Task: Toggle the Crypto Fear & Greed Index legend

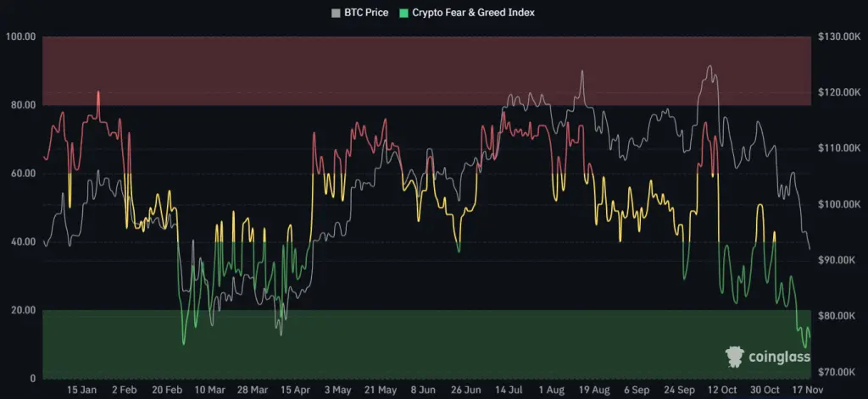Action: pos(467,12)
